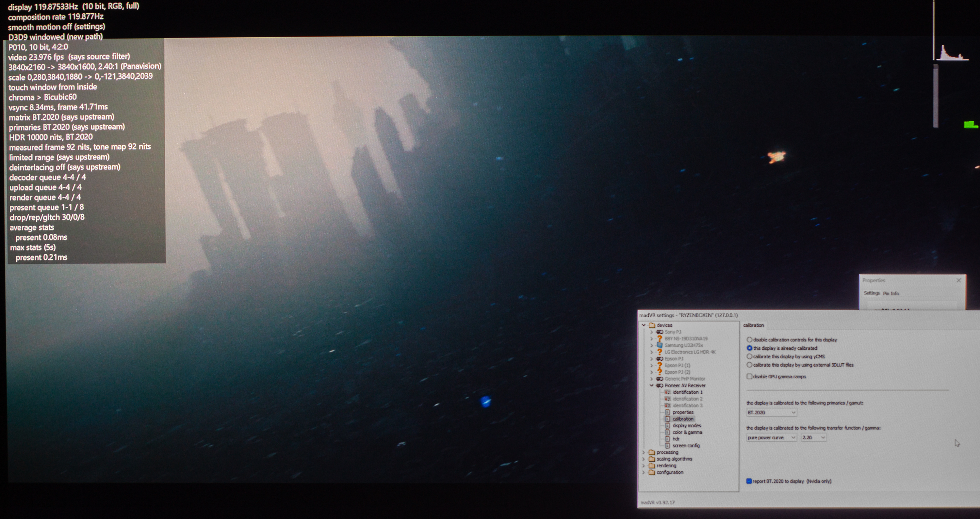
Task: Open the BT.2020 primaries gamut dropdown
Action: tap(771, 413)
